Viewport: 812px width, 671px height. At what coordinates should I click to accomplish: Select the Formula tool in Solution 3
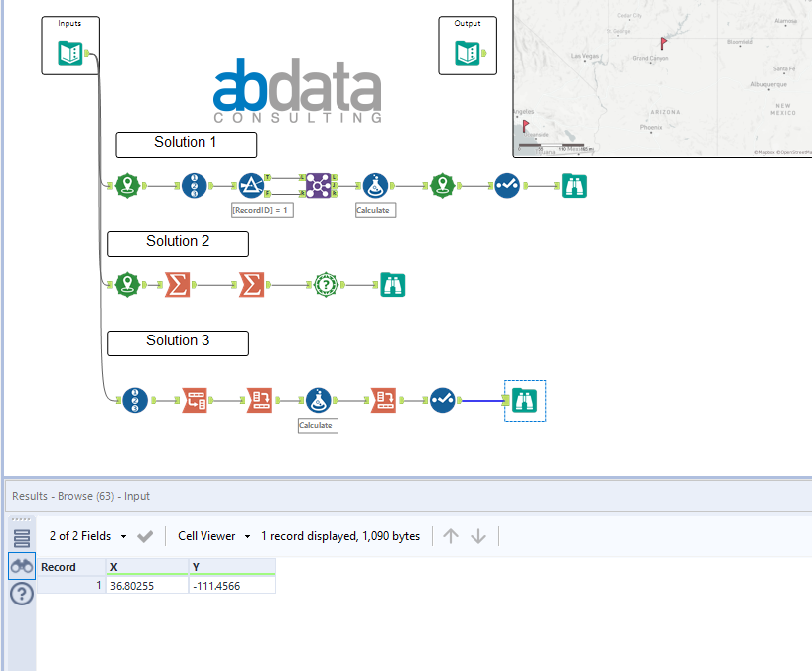tap(319, 400)
